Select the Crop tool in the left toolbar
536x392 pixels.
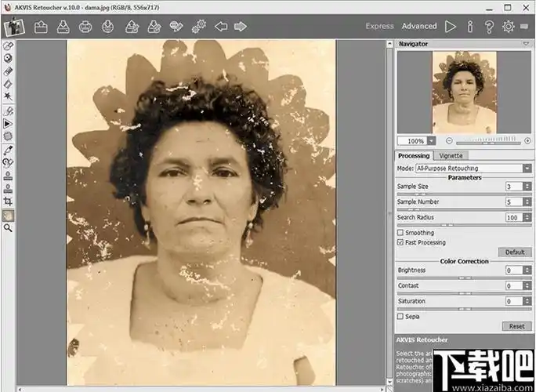9,201
